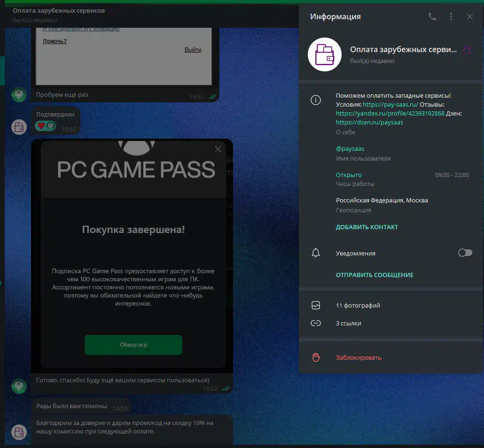The image size is (484, 448).
Task: Open the three-dot more options menu
Action: click(451, 16)
